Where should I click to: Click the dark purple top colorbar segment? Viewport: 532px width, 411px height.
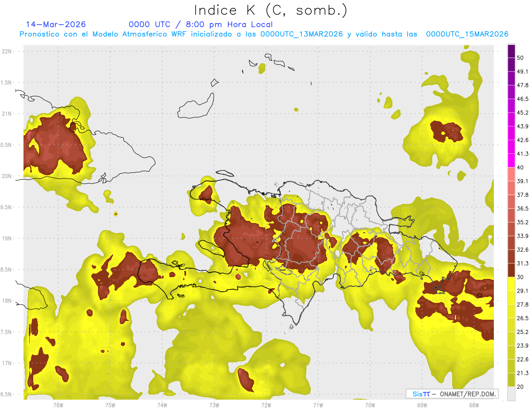pyautogui.click(x=511, y=51)
